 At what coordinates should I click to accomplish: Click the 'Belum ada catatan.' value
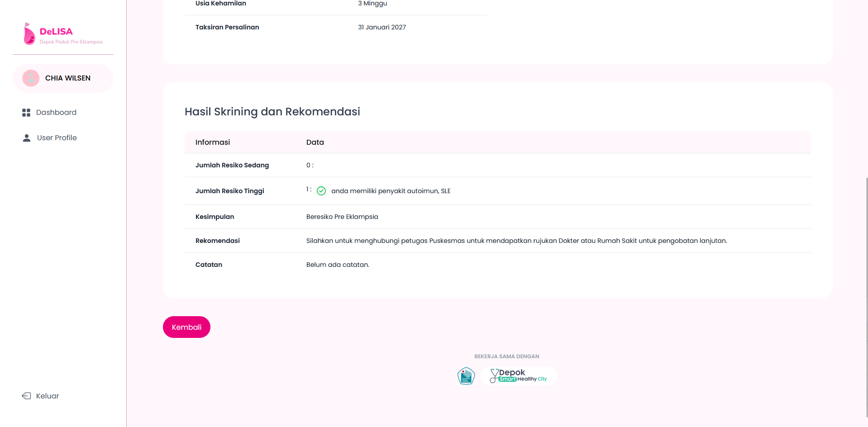tap(338, 265)
